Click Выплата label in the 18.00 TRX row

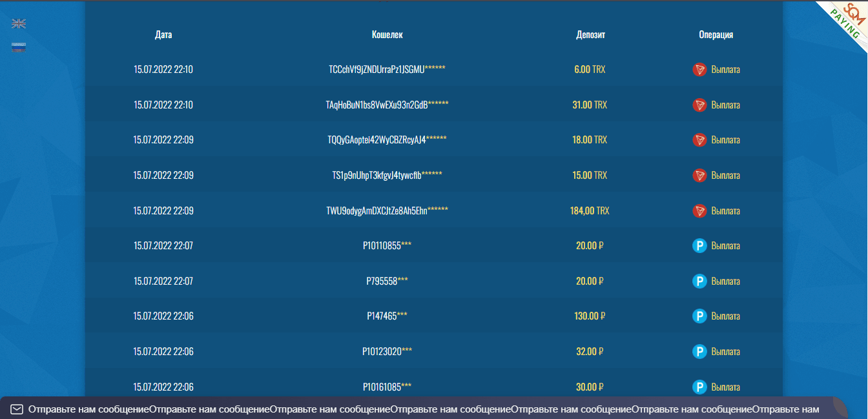click(x=725, y=140)
